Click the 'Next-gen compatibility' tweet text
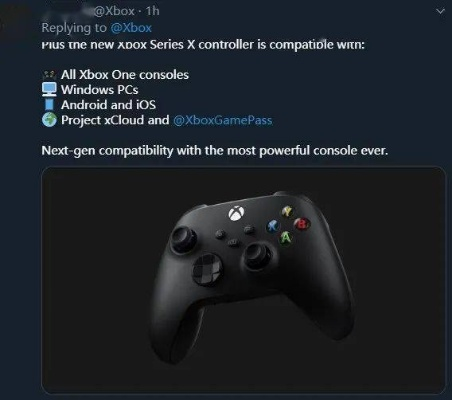 [215, 151]
